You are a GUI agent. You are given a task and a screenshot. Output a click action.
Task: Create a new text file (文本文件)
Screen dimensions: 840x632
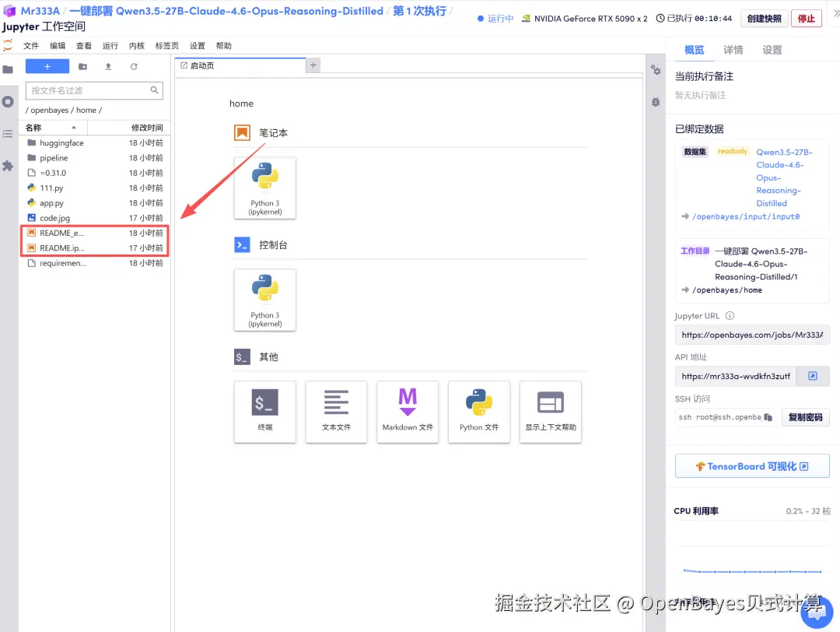337,412
